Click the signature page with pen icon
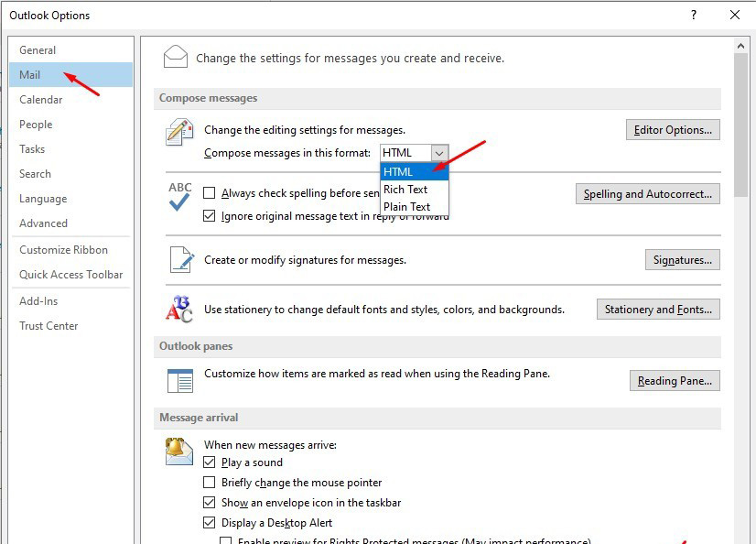The width and height of the screenshot is (756, 544). coord(179,260)
